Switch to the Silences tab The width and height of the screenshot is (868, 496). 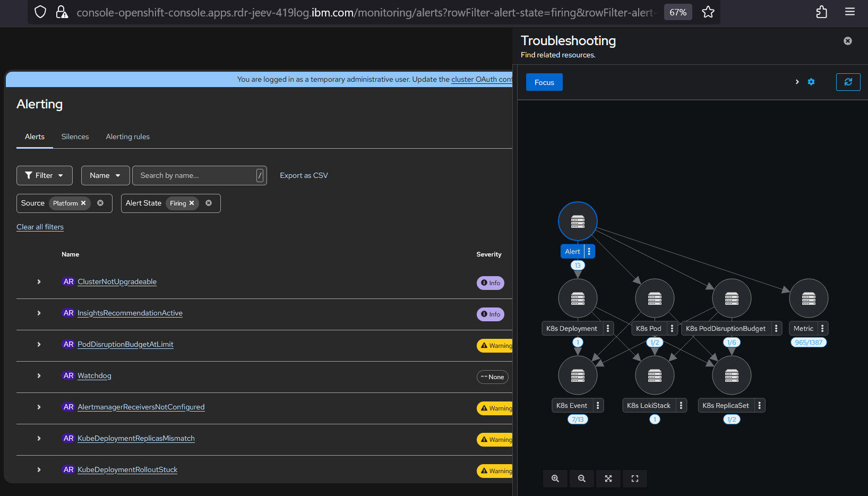(75, 136)
